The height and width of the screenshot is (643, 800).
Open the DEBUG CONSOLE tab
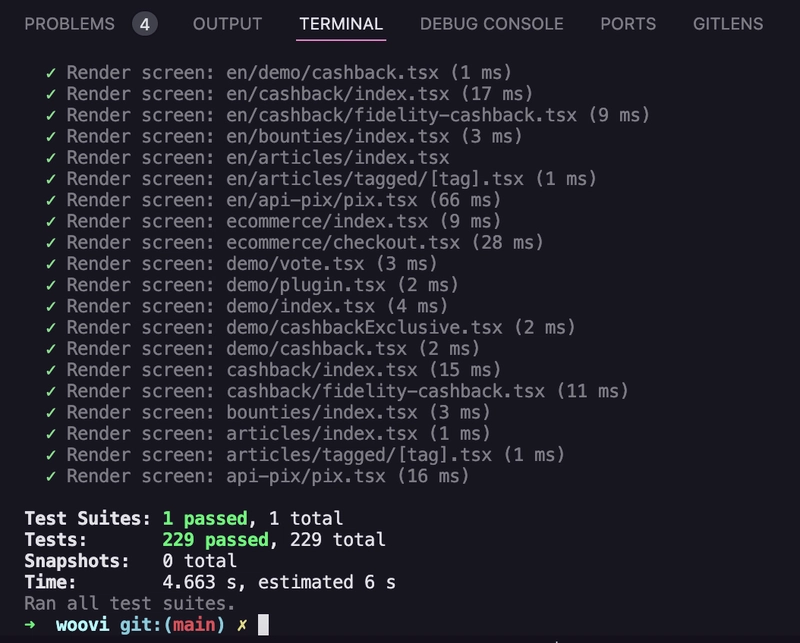(491, 24)
